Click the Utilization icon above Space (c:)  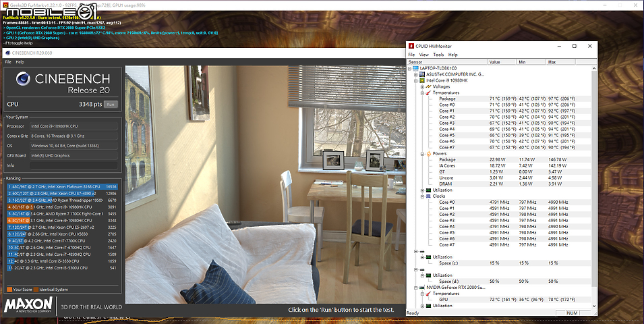click(x=428, y=257)
